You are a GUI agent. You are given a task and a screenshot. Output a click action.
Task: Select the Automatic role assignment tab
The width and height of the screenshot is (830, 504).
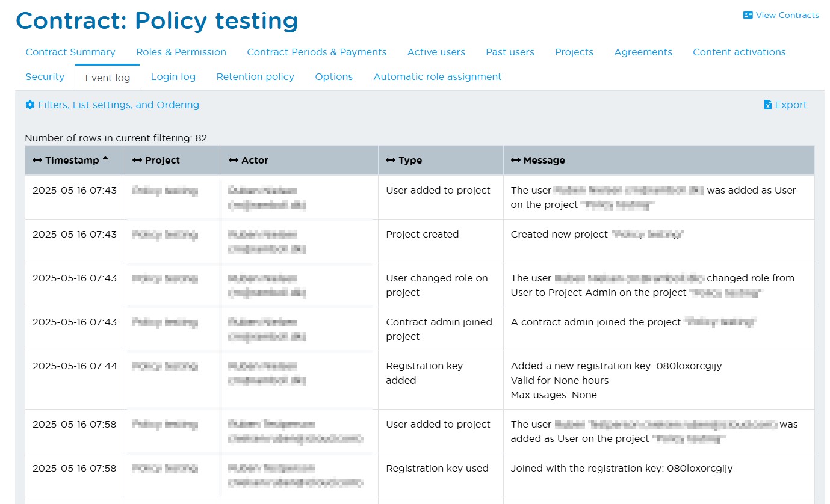(x=437, y=77)
